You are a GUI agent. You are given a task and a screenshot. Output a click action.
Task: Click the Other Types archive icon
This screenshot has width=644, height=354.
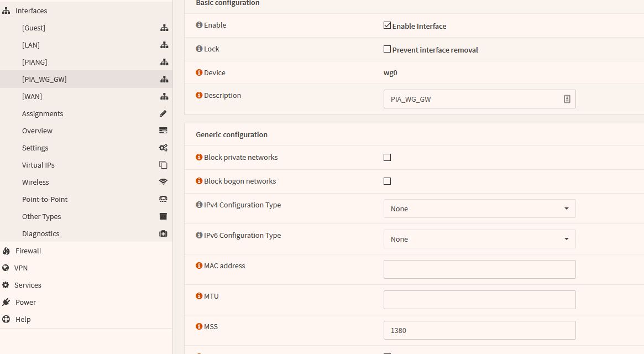pyautogui.click(x=163, y=216)
